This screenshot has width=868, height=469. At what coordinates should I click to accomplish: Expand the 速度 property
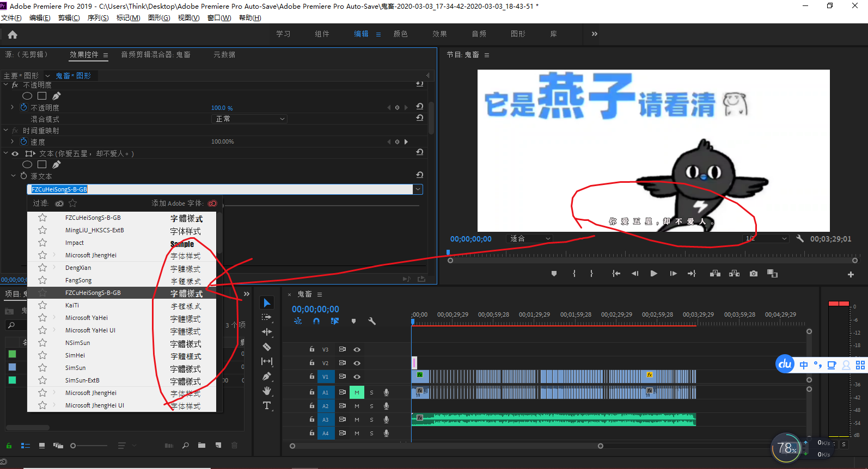click(x=13, y=141)
